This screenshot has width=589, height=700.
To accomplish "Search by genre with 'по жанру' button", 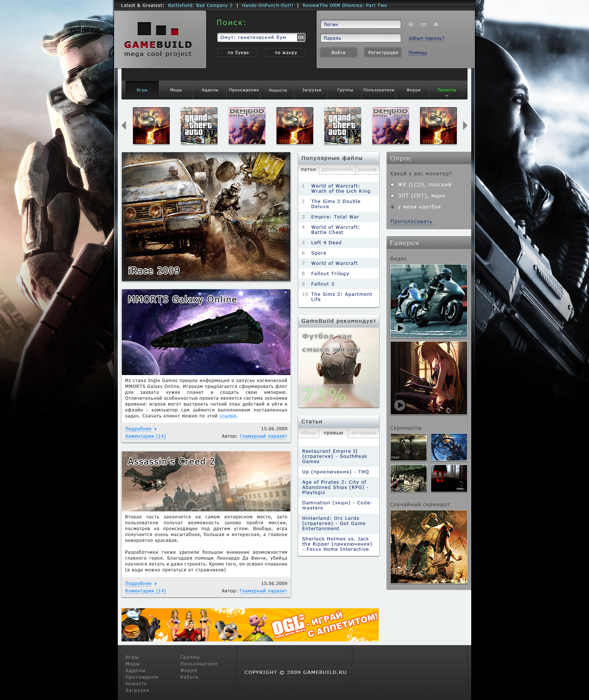I will [286, 53].
